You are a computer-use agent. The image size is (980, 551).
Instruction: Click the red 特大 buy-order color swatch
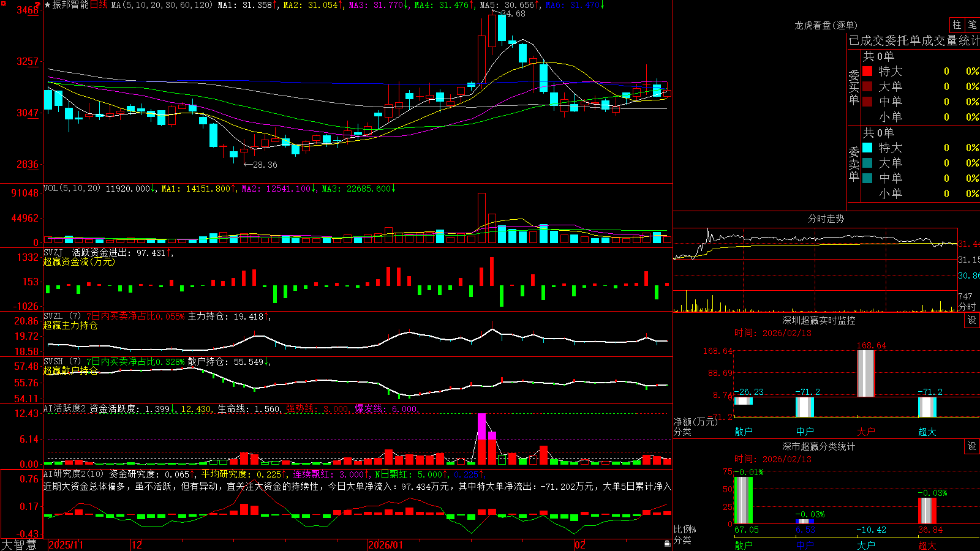(867, 71)
